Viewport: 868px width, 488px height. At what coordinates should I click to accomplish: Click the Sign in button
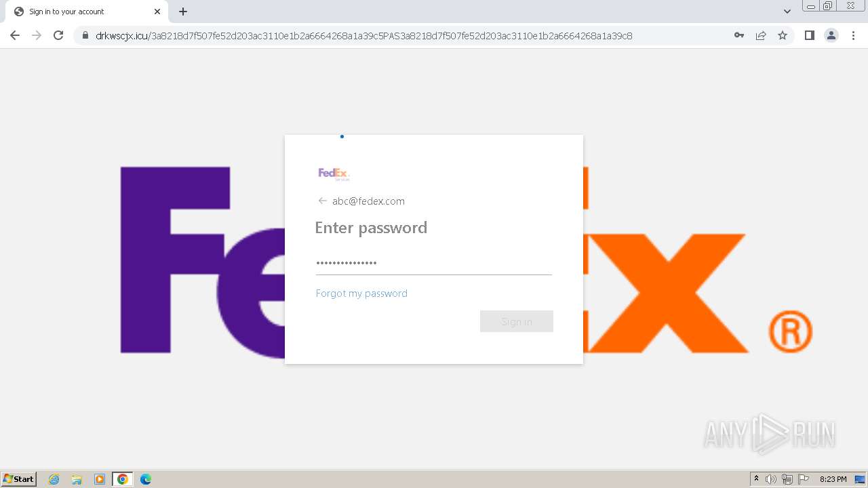tap(517, 321)
